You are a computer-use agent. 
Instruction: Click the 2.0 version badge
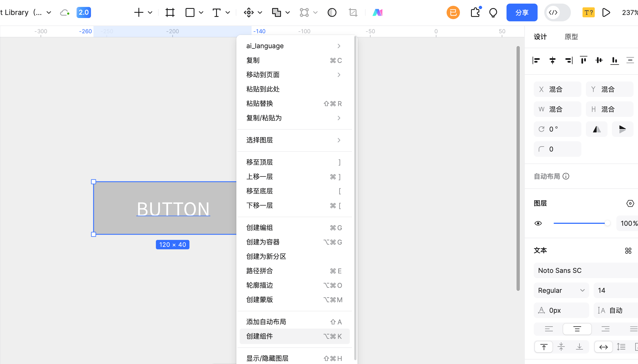pos(84,12)
